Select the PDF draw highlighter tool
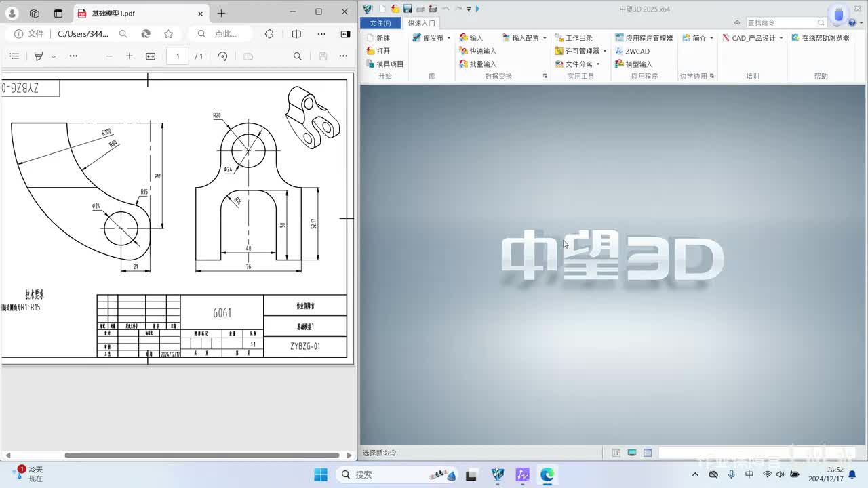This screenshot has width=868, height=488. point(39,56)
